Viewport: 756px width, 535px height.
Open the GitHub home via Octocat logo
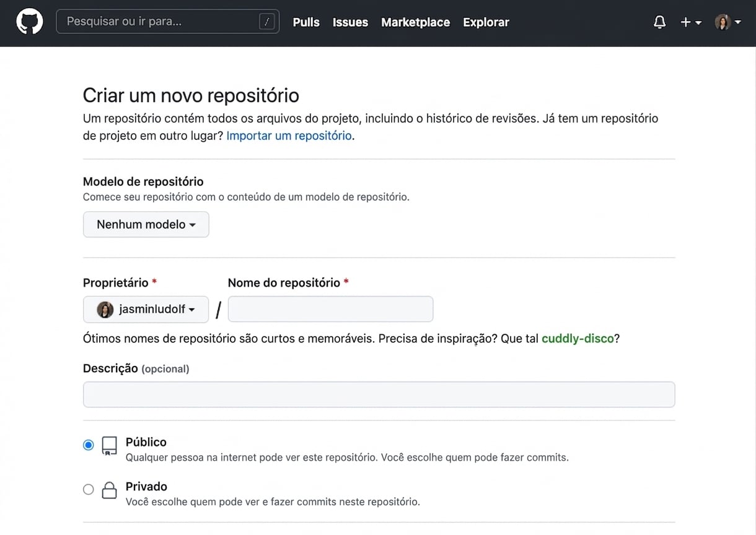coord(29,22)
